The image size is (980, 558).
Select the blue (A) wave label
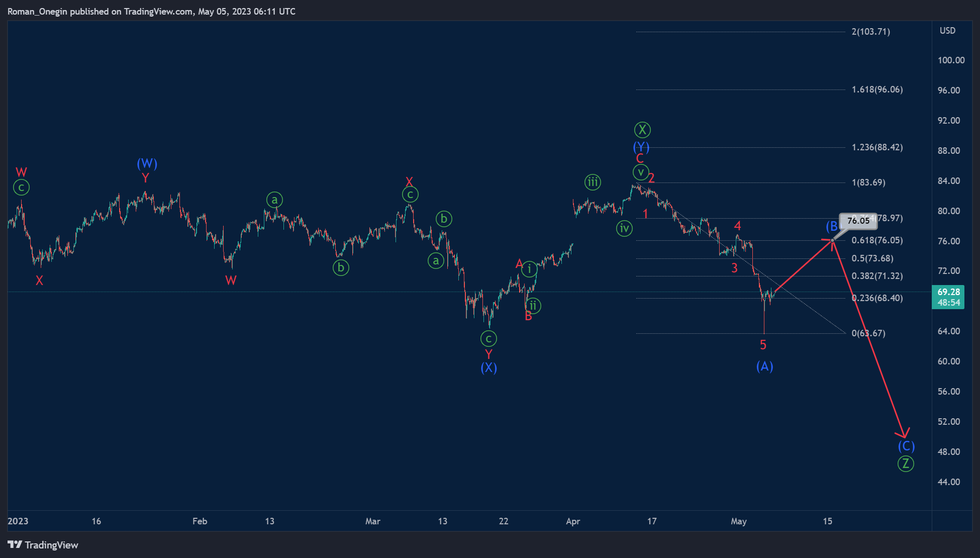point(764,366)
